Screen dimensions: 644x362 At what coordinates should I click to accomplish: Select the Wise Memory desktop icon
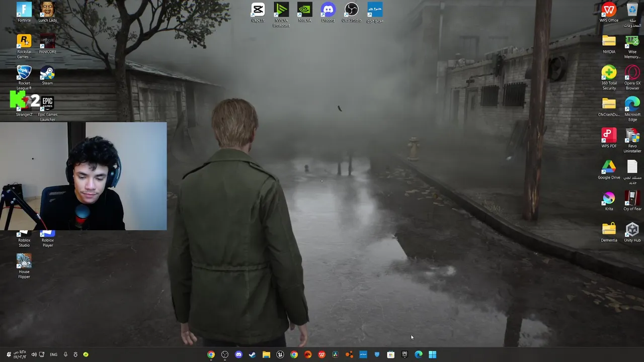pyautogui.click(x=632, y=46)
